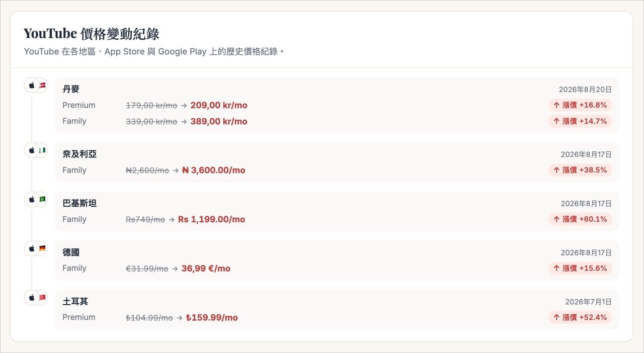Click old price 179,00 kr/mo
This screenshot has width=644, height=353.
151,106
